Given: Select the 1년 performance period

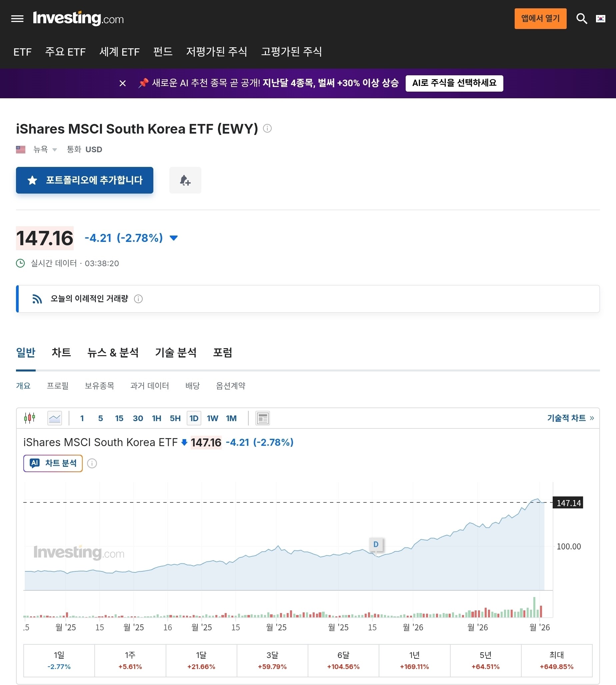Looking at the screenshot, I should (414, 660).
